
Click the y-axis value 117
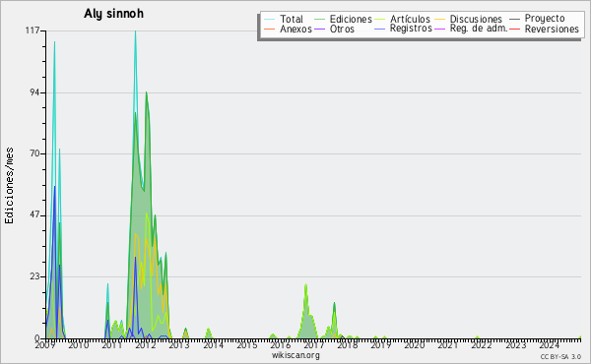tap(33, 30)
